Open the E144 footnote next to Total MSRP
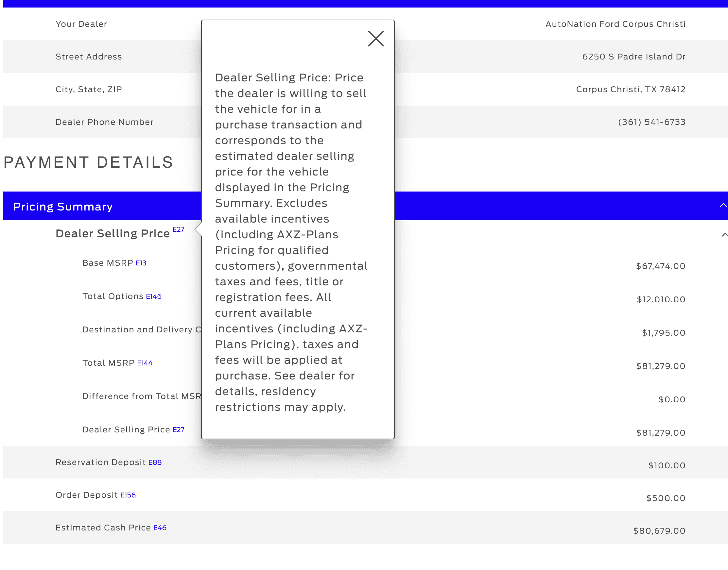The height and width of the screenshot is (570, 728). pos(145,363)
